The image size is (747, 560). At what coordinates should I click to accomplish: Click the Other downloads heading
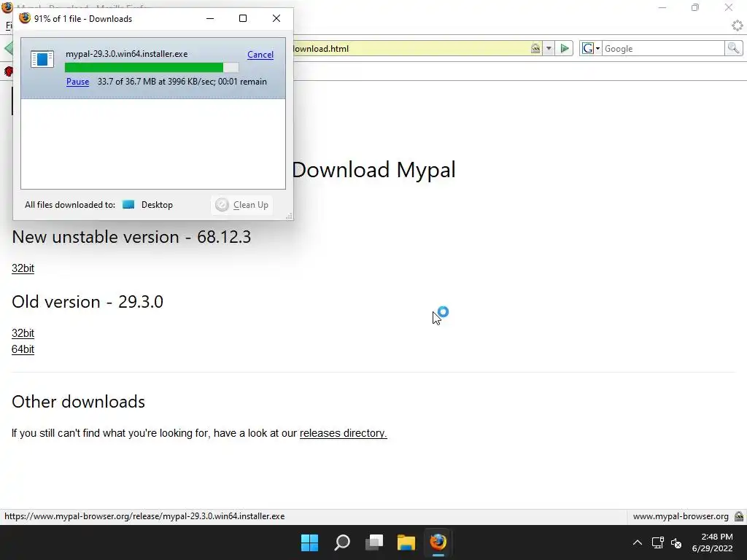click(78, 402)
